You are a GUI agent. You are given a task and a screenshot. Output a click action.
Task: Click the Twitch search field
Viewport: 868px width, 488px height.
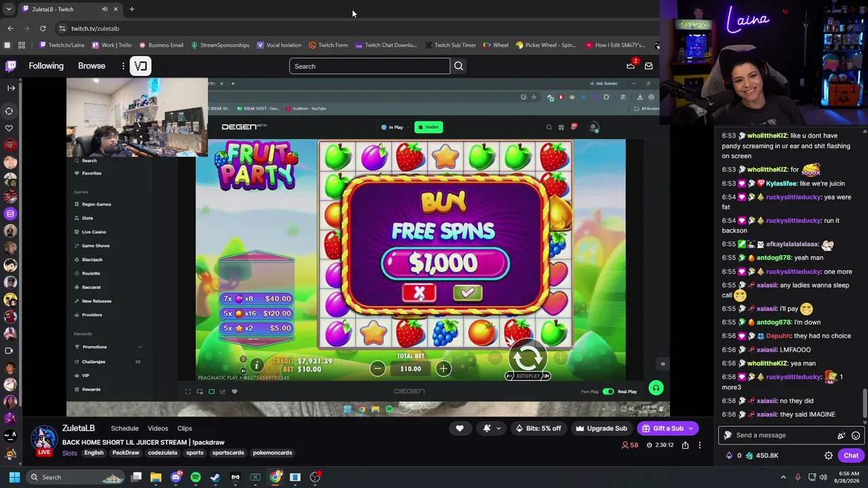(370, 66)
